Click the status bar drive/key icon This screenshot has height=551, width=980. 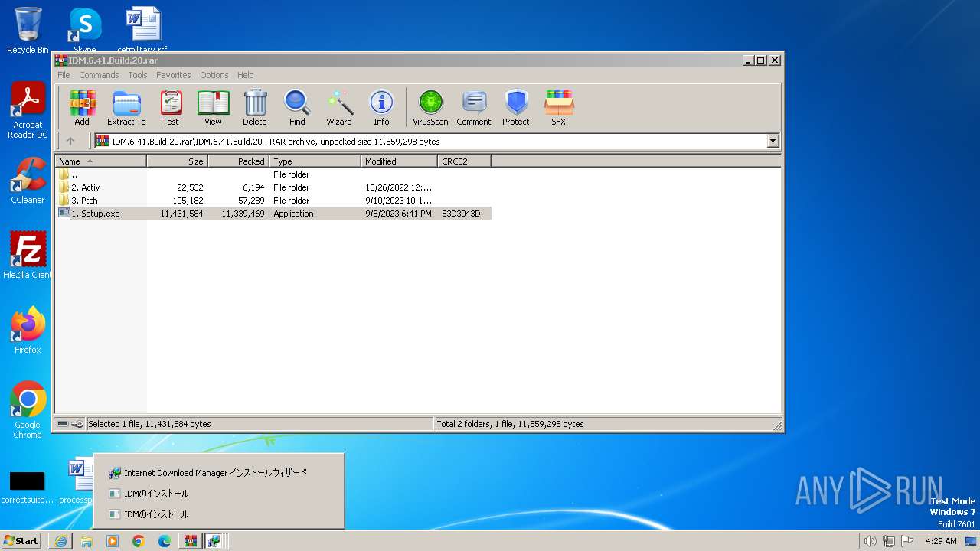[70, 424]
